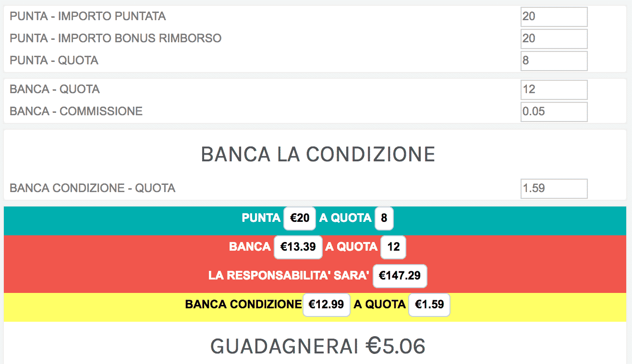Click the Banca Condizione - Quota label

[x=92, y=188]
